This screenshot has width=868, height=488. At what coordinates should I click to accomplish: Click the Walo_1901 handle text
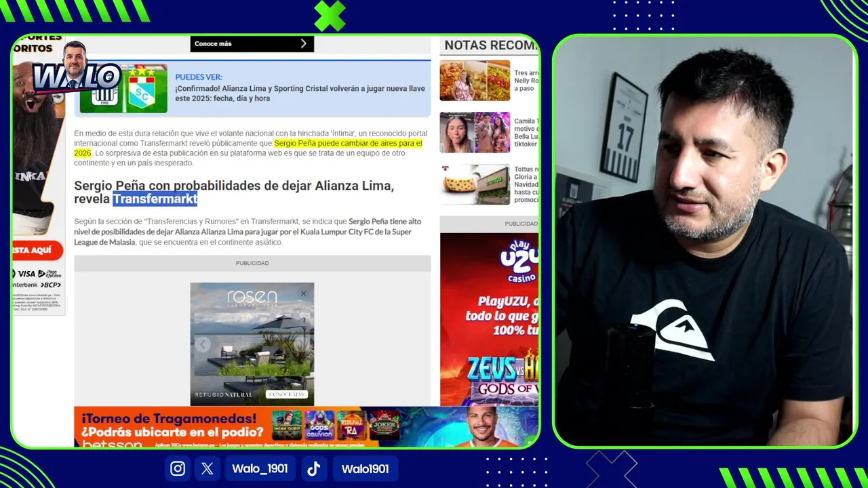click(260, 469)
